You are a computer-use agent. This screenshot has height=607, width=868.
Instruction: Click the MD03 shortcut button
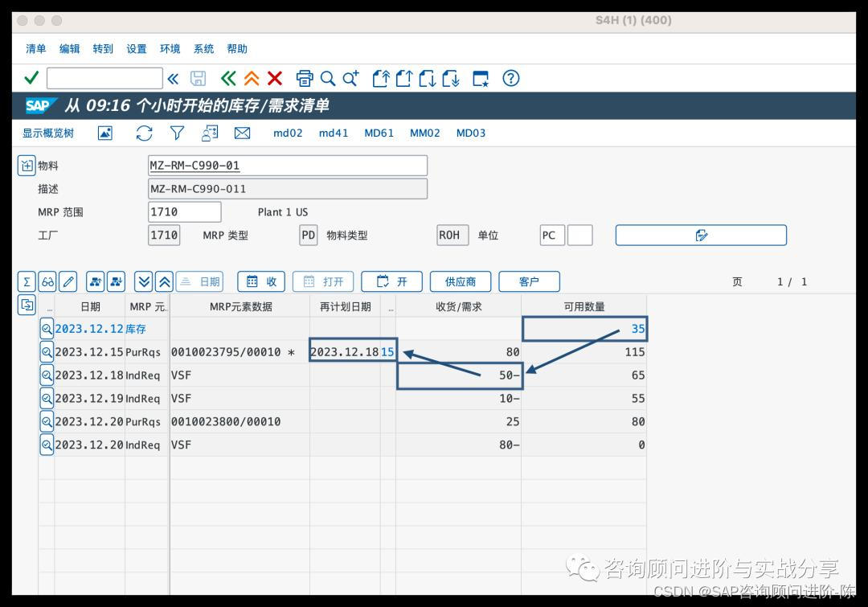pyautogui.click(x=470, y=133)
